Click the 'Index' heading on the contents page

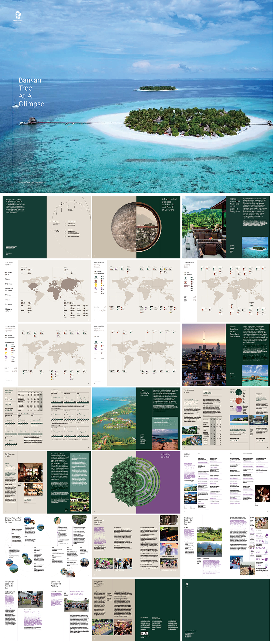coord(71,210)
